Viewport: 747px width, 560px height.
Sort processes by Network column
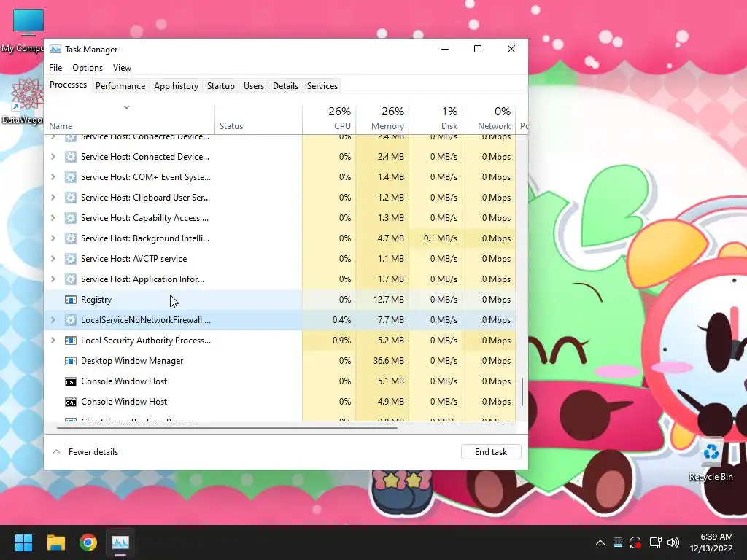tap(489, 119)
